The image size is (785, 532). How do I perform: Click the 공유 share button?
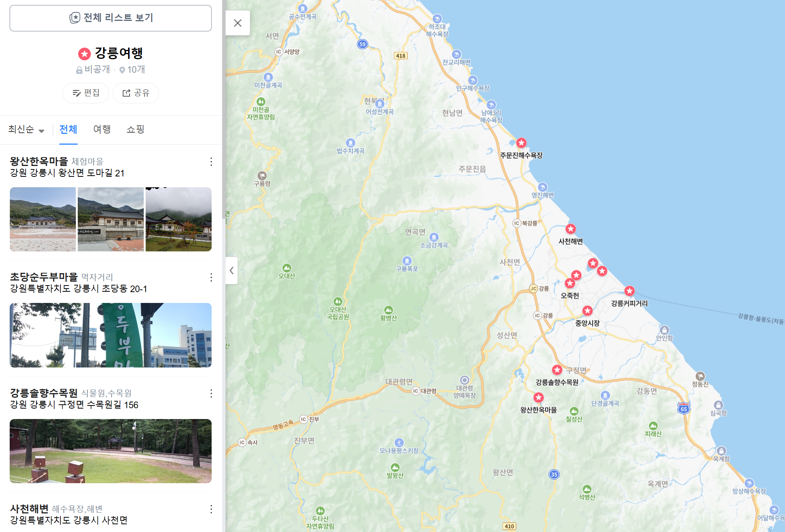(x=136, y=93)
